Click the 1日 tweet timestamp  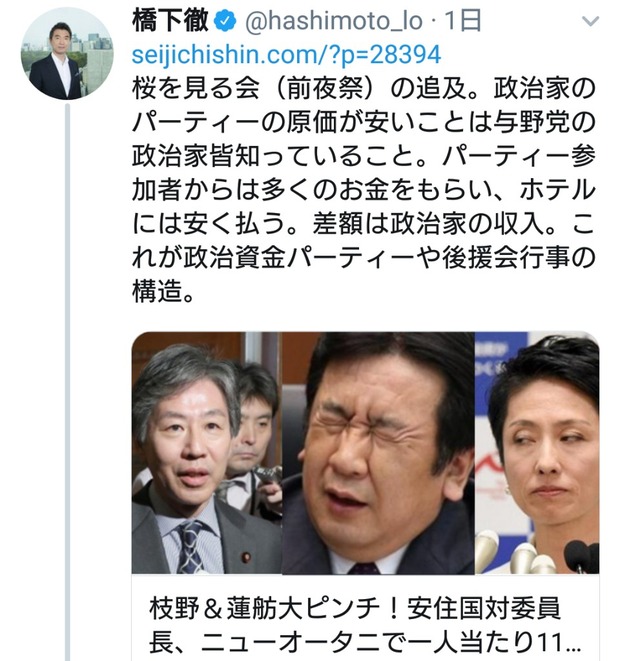(x=463, y=21)
